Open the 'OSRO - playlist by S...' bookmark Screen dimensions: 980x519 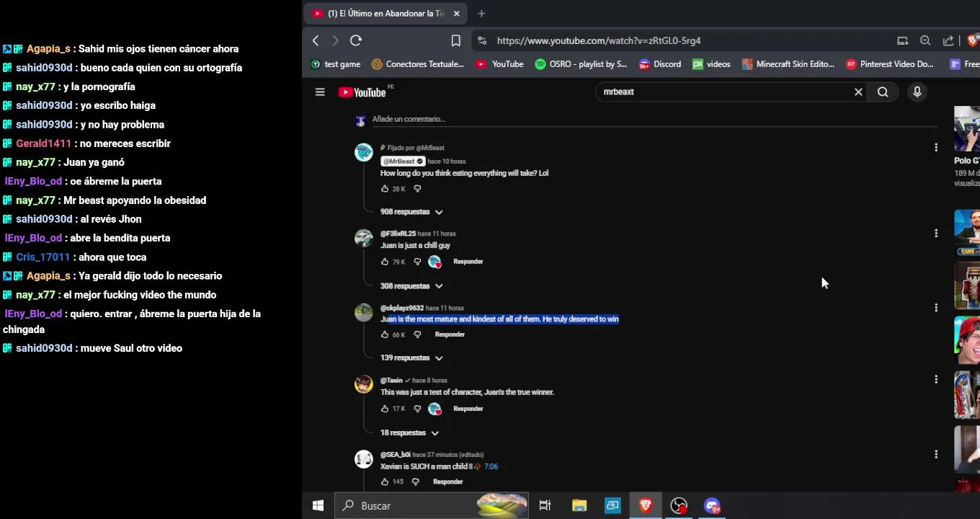point(581,64)
